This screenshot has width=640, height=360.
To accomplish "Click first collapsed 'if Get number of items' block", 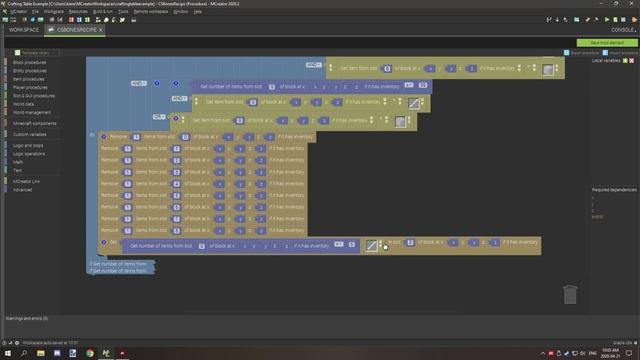I will [x=121, y=264].
